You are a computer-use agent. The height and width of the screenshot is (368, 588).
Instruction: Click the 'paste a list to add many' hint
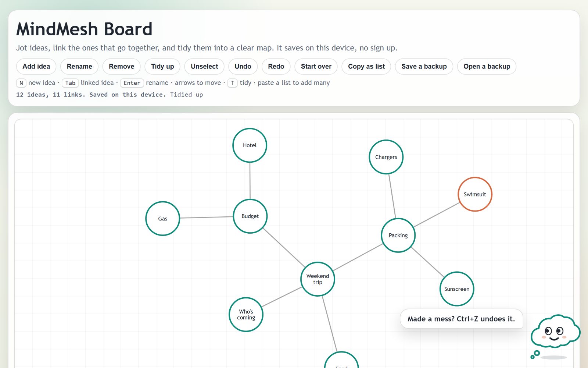coord(294,83)
